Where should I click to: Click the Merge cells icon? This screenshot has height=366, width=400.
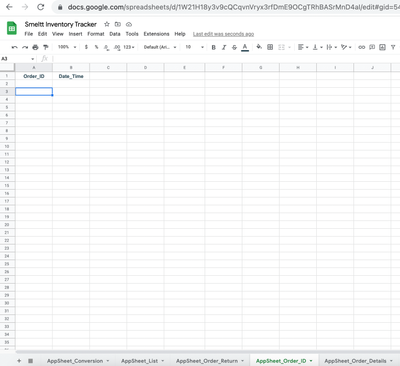click(281, 47)
